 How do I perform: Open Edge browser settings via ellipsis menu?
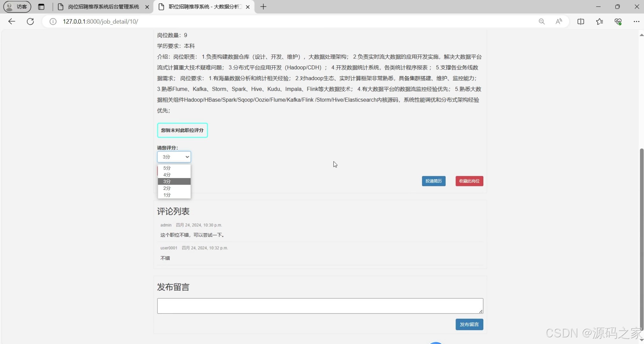637,21
